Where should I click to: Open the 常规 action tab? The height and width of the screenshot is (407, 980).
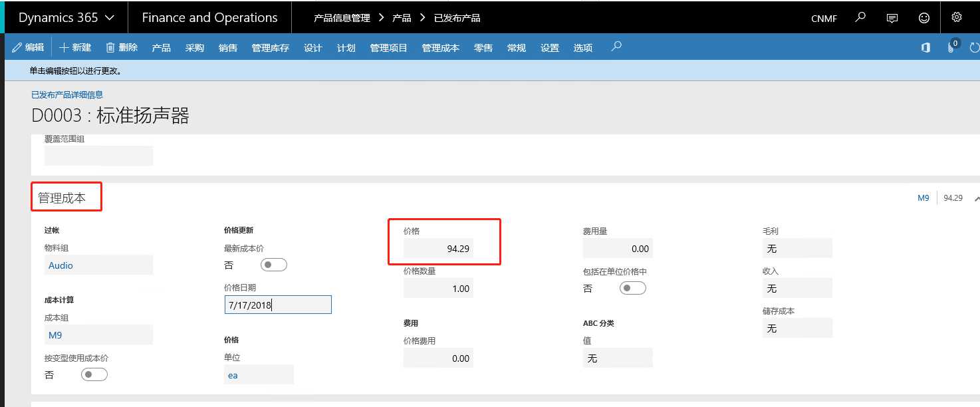pyautogui.click(x=517, y=48)
